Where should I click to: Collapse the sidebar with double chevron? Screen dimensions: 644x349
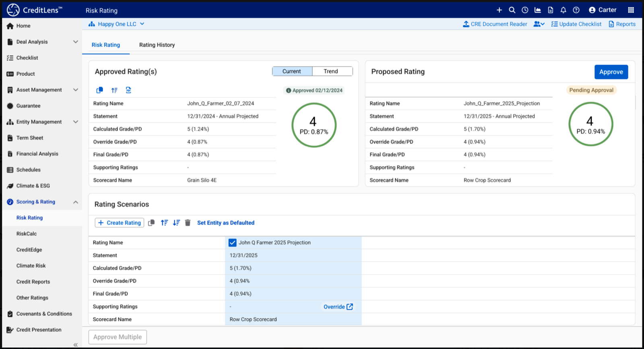click(x=75, y=345)
